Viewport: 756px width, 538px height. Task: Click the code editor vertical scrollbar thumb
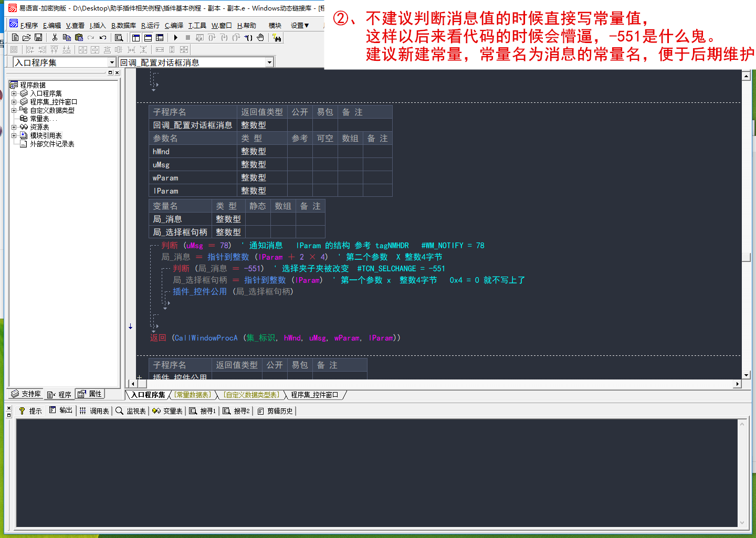pos(746,257)
